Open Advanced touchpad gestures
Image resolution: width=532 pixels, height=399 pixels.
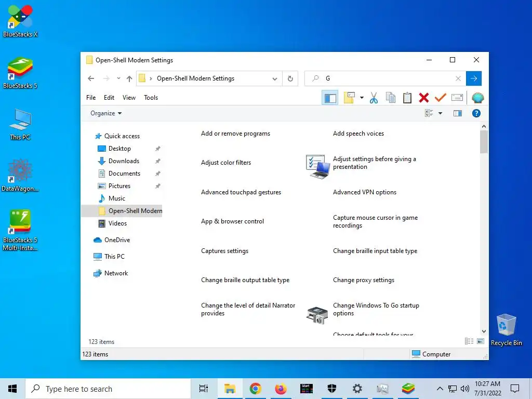coord(241,192)
